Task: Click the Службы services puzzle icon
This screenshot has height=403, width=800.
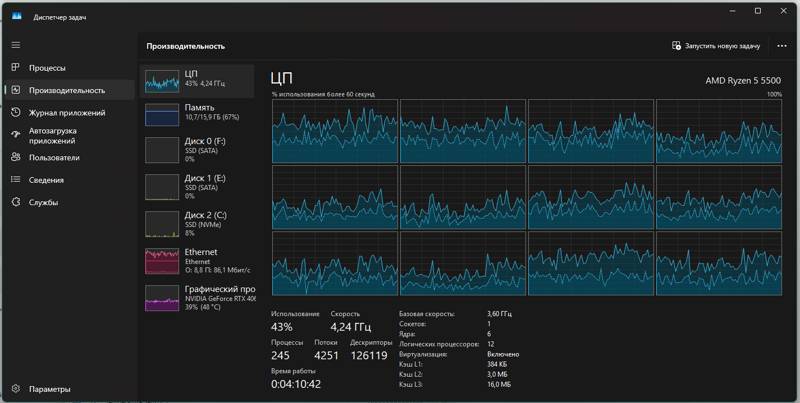Action: 16,202
